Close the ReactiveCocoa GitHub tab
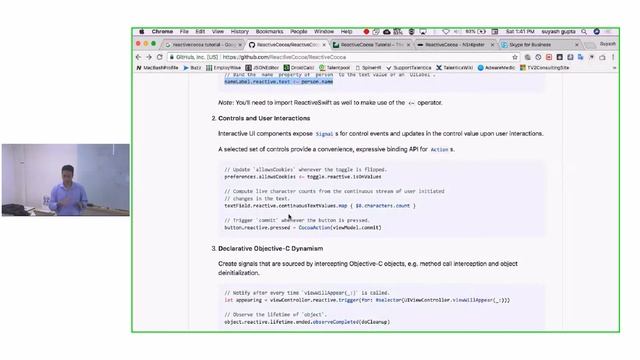 click(x=324, y=44)
